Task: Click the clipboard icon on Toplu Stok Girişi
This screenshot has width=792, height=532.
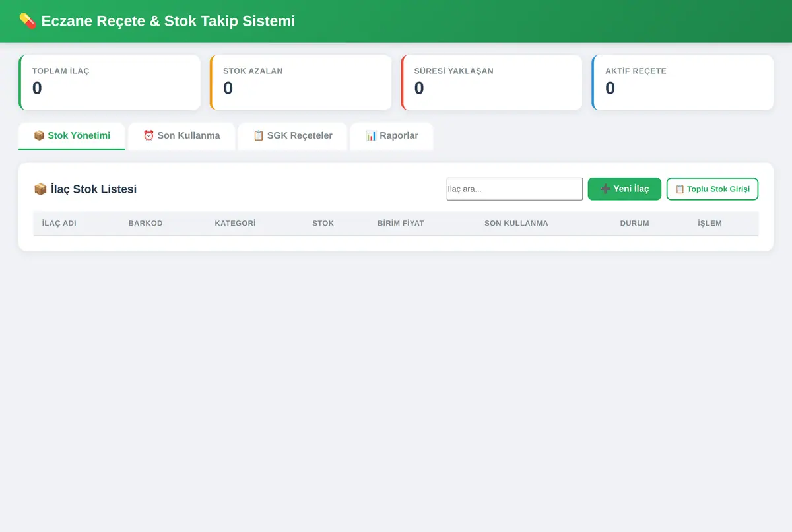Action: pyautogui.click(x=680, y=189)
